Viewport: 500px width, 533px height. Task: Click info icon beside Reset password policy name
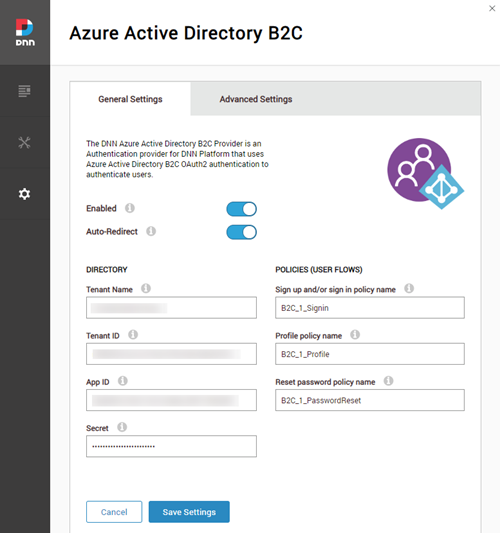point(389,381)
